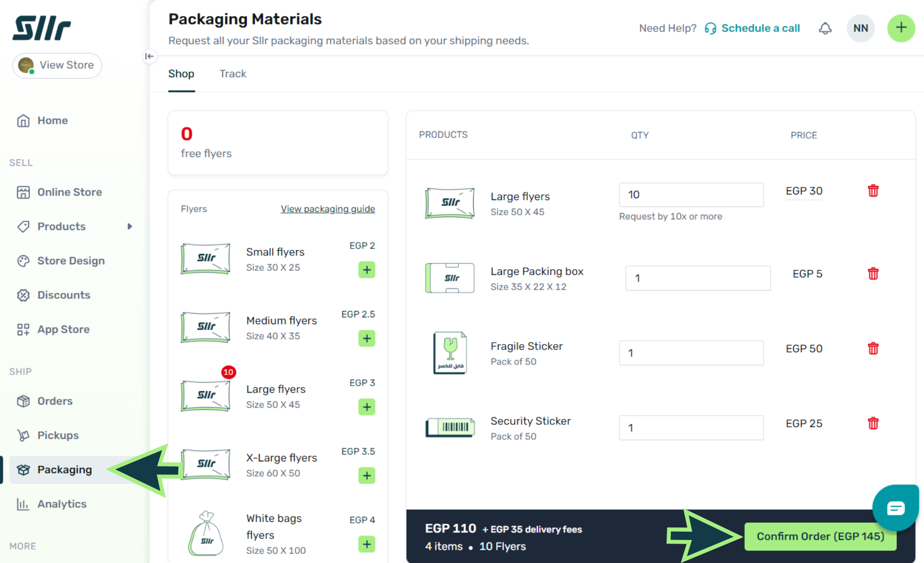The width and height of the screenshot is (924, 563).
Task: Remove Security Sticker from the order
Action: [873, 424]
